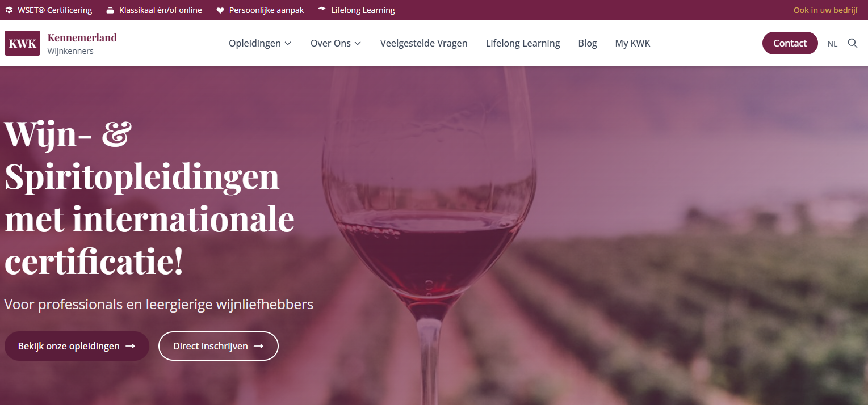This screenshot has height=405, width=868.
Task: Open the My KWK menu item
Action: tap(632, 43)
